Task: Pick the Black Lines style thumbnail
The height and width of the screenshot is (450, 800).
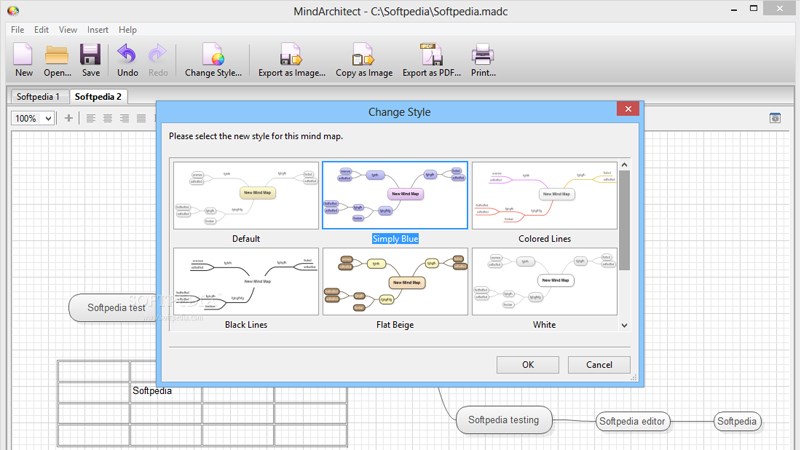Action: tap(246, 282)
